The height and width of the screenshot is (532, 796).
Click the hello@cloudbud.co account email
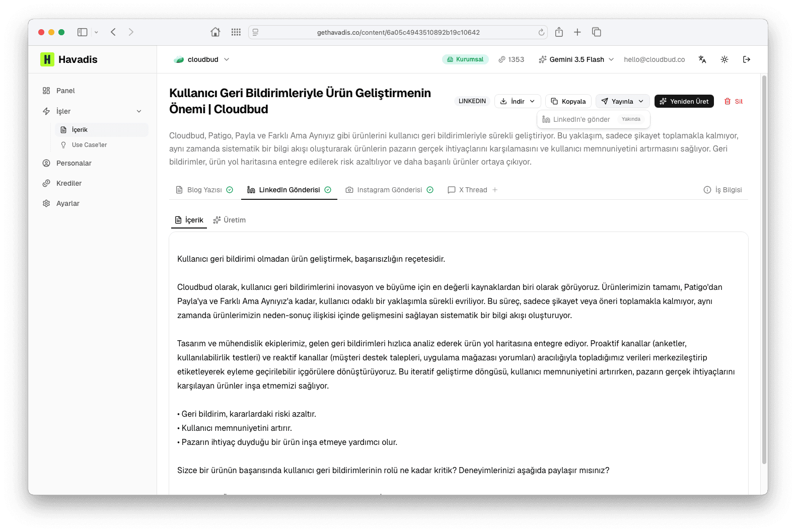tap(654, 59)
